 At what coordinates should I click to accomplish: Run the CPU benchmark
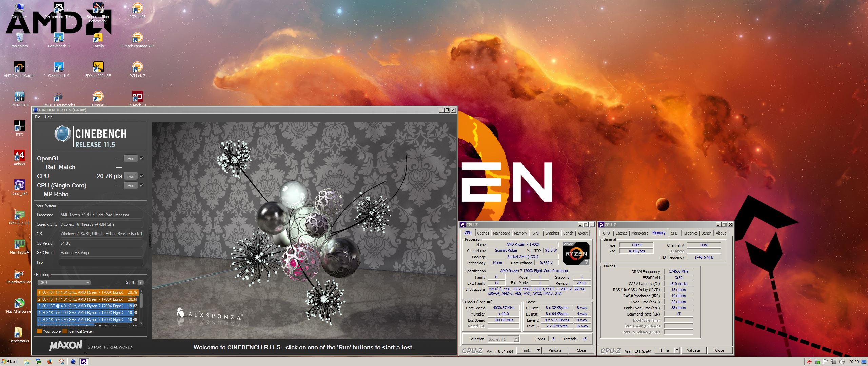[x=131, y=176]
